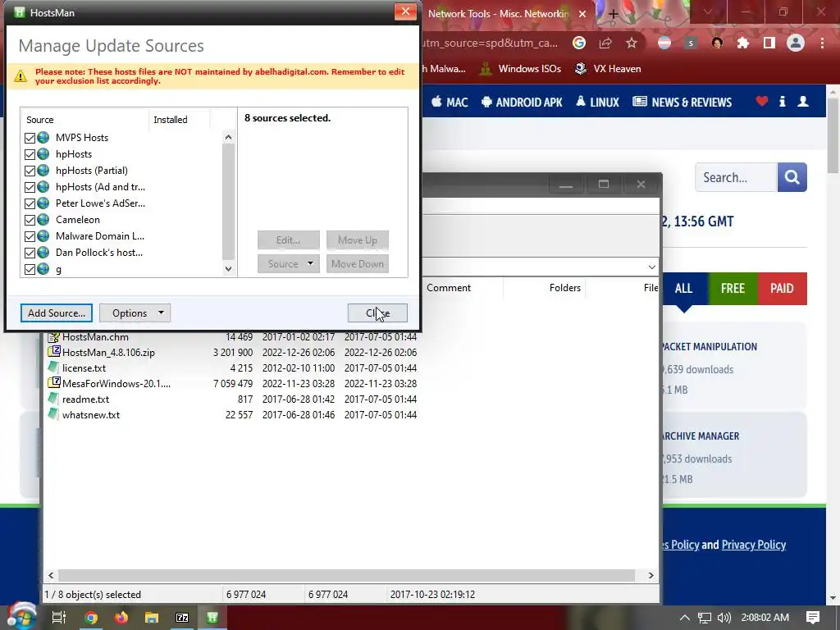Image resolution: width=840 pixels, height=630 pixels.
Task: Click sources list scroll down arrow
Action: point(228,269)
